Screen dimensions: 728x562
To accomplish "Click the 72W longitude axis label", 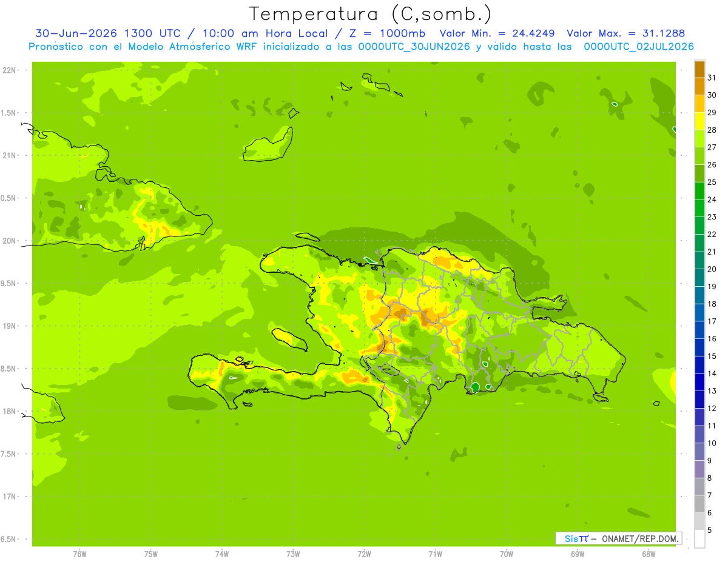I will click(x=365, y=554).
